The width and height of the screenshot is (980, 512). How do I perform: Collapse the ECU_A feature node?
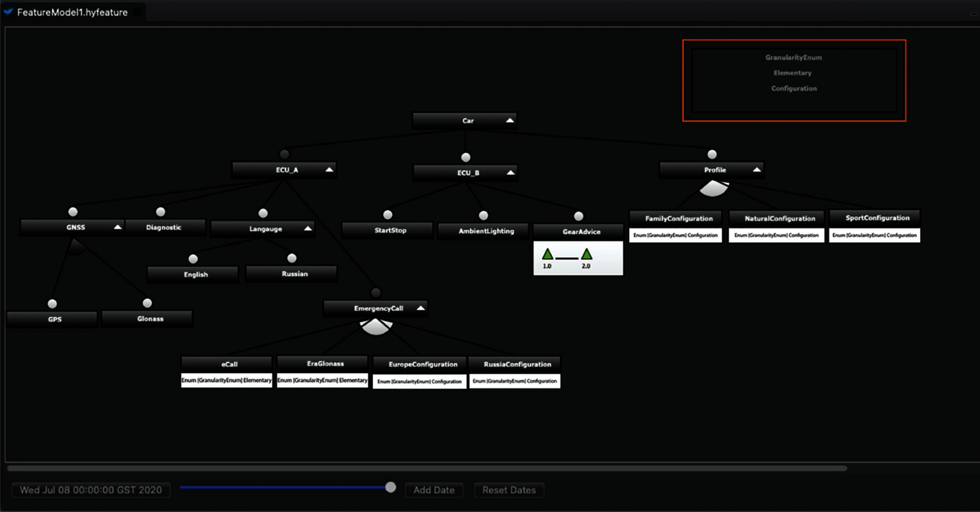[x=329, y=170]
